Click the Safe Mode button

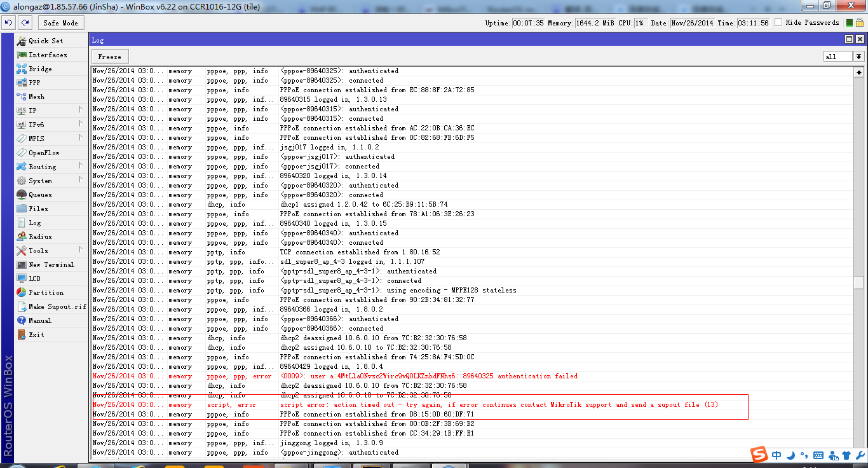pyautogui.click(x=61, y=23)
